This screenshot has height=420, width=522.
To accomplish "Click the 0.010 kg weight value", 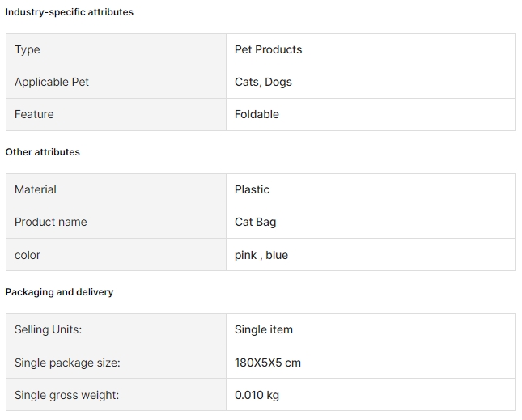I will pos(257,395).
